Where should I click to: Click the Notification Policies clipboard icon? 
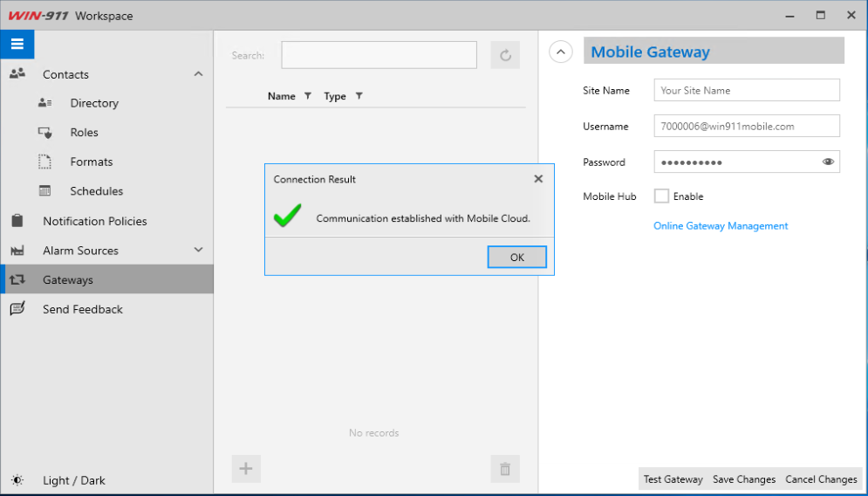click(x=17, y=221)
